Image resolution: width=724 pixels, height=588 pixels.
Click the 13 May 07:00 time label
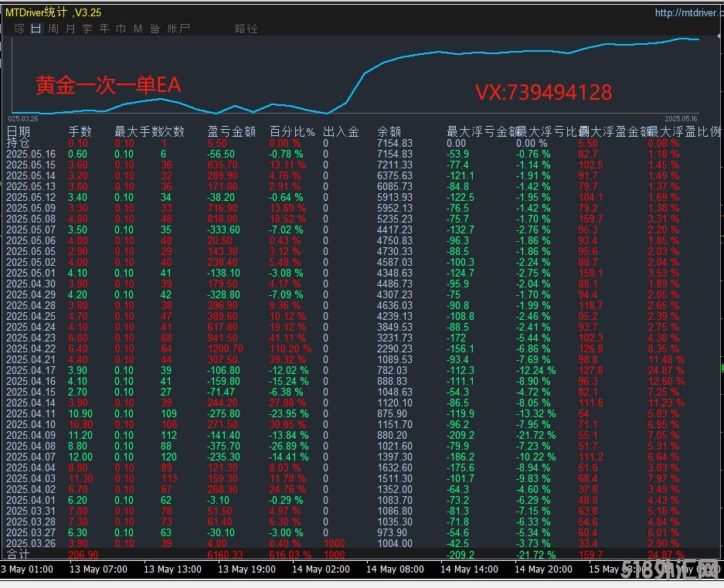coord(98,569)
